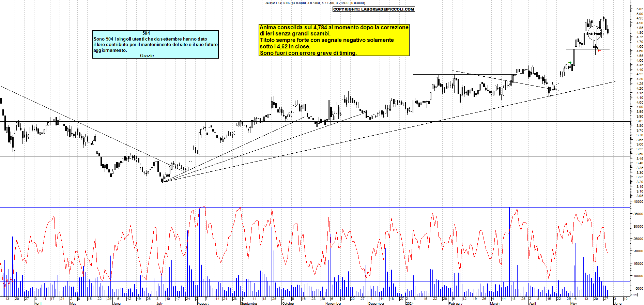Click the July month label on time axis
This screenshot has width=644, height=305.
coord(159,303)
